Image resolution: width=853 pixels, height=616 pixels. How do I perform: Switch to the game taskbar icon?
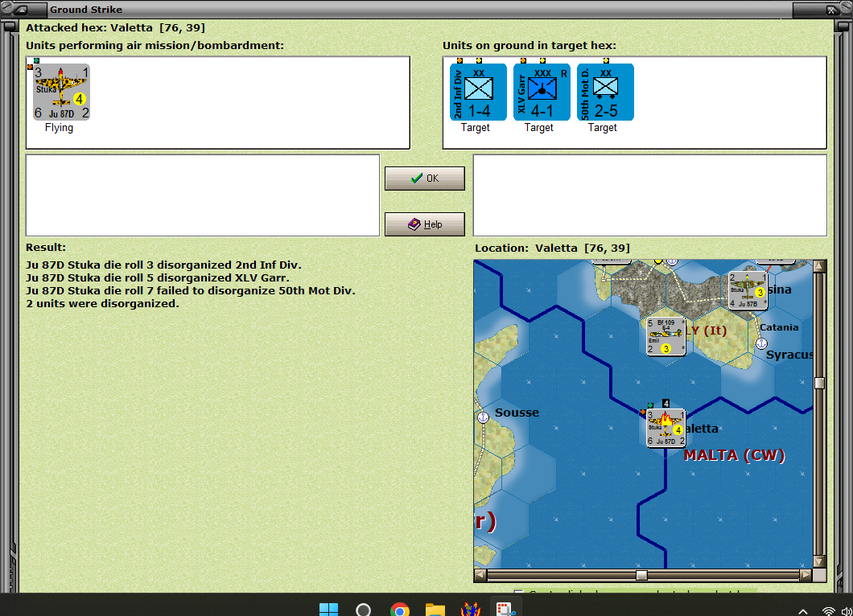coord(471,610)
